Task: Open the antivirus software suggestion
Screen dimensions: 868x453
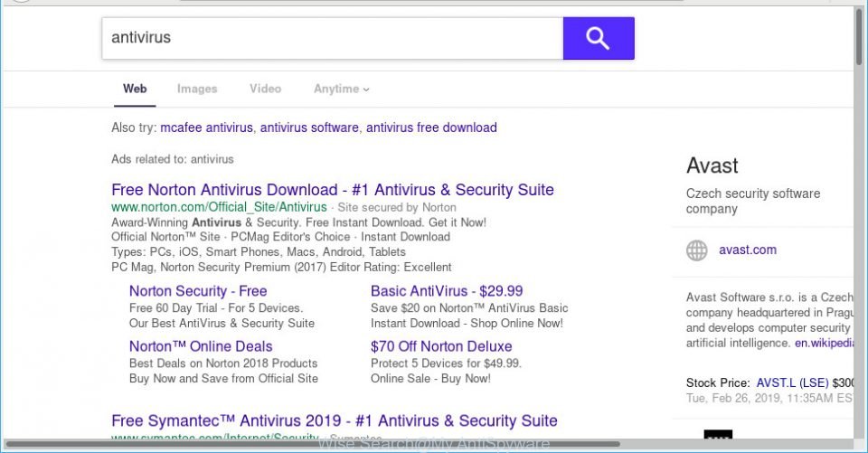Action: pos(309,127)
